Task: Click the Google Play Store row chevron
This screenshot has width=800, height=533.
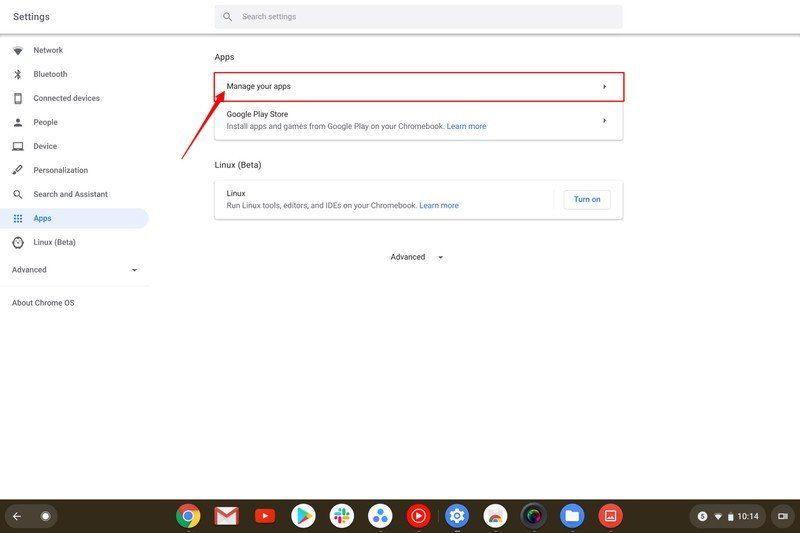Action: (x=605, y=120)
